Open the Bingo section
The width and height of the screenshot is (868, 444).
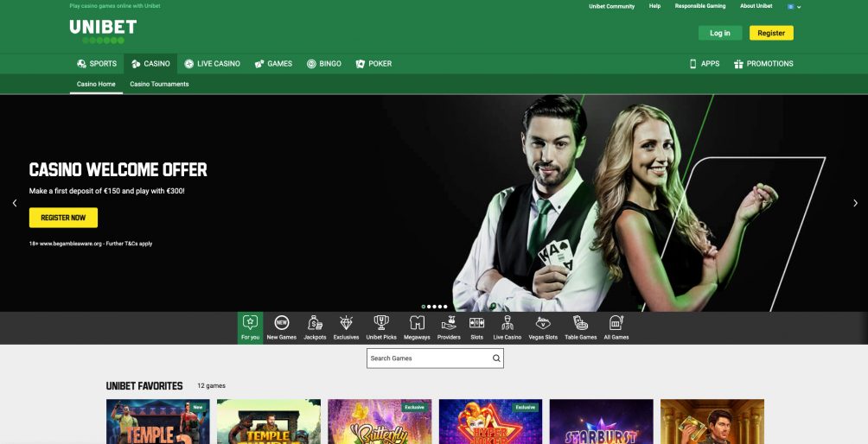[324, 64]
